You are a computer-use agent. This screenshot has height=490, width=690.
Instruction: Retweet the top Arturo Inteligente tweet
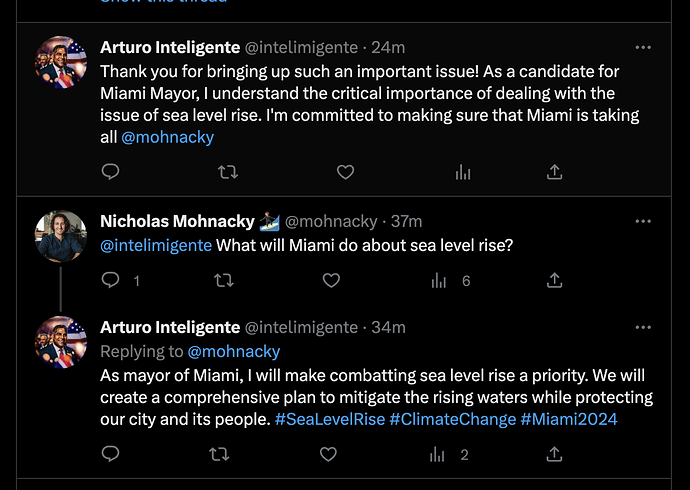tap(228, 172)
